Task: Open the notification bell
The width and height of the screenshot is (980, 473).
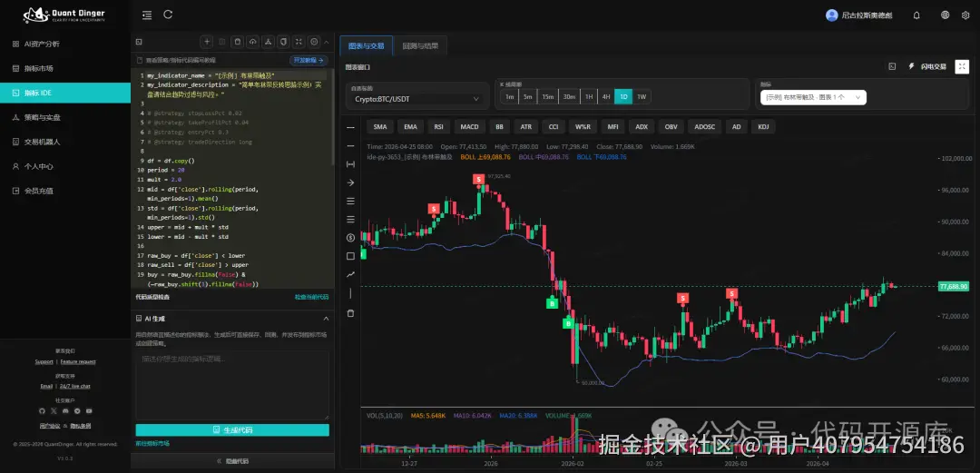Action: click(916, 15)
